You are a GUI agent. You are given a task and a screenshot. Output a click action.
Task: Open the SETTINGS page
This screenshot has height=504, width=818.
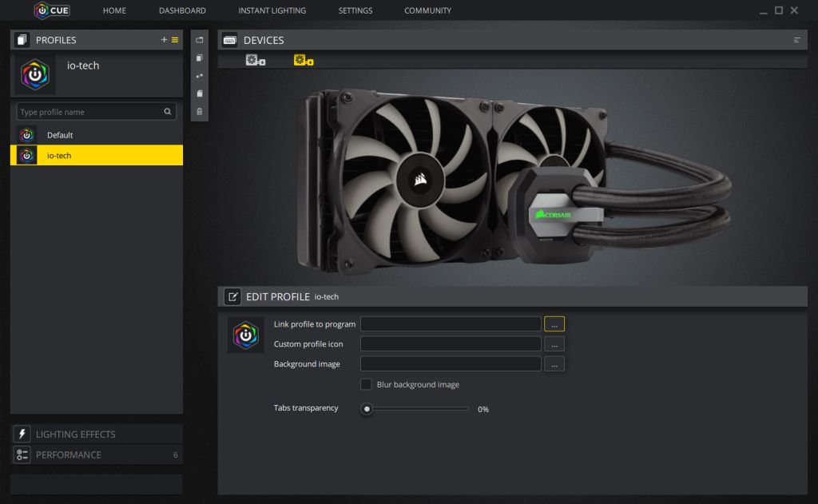tap(355, 10)
